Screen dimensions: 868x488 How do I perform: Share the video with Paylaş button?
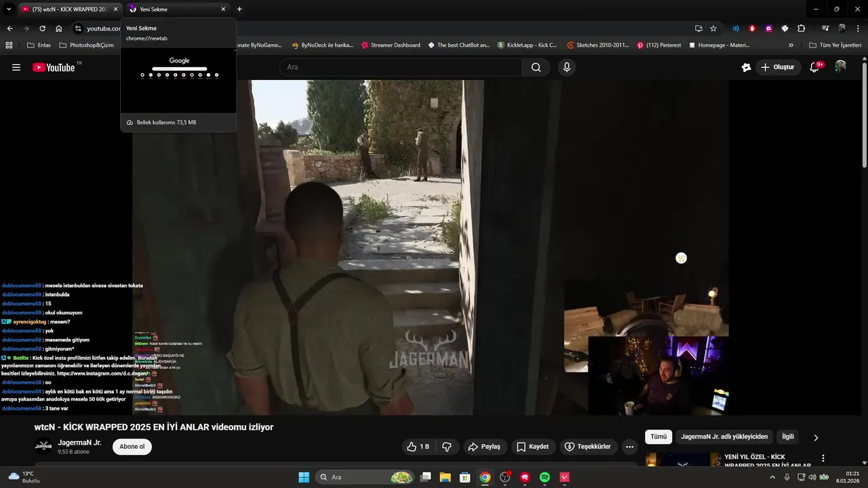click(x=484, y=447)
